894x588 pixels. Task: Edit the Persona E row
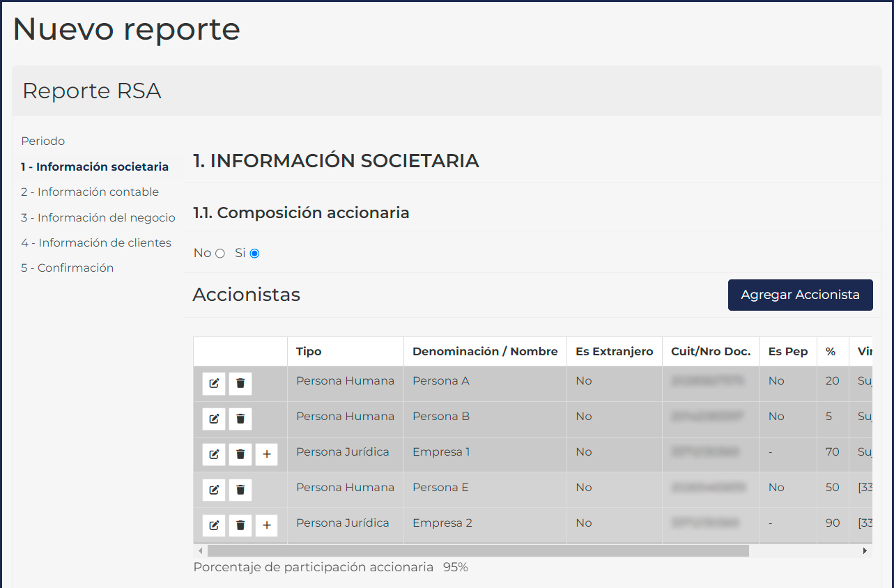pyautogui.click(x=214, y=490)
